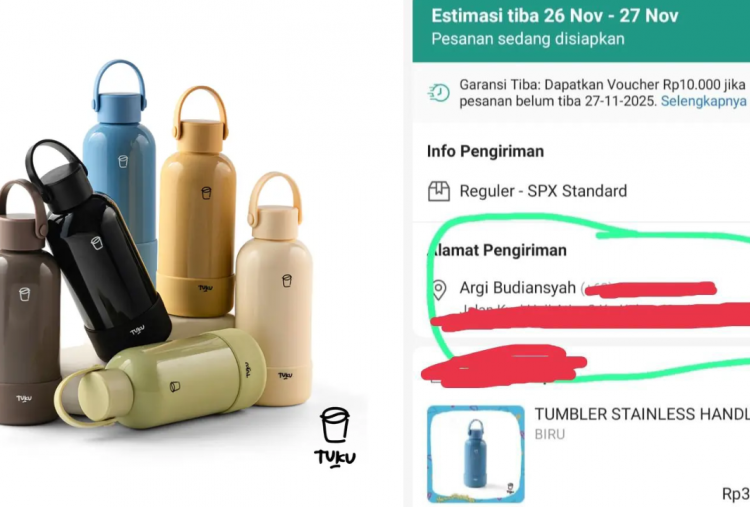The image size is (750, 507).
Task: Click the Garansi Tiba clock icon
Action: coord(438,93)
